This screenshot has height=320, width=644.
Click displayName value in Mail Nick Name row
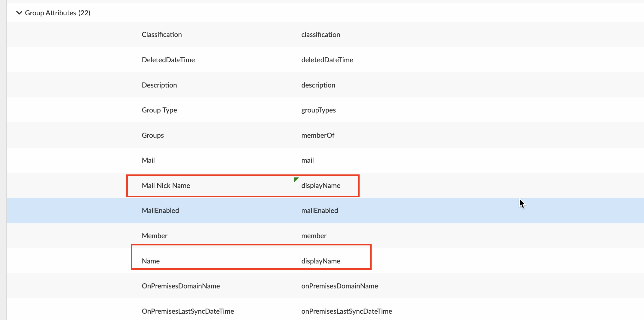321,186
